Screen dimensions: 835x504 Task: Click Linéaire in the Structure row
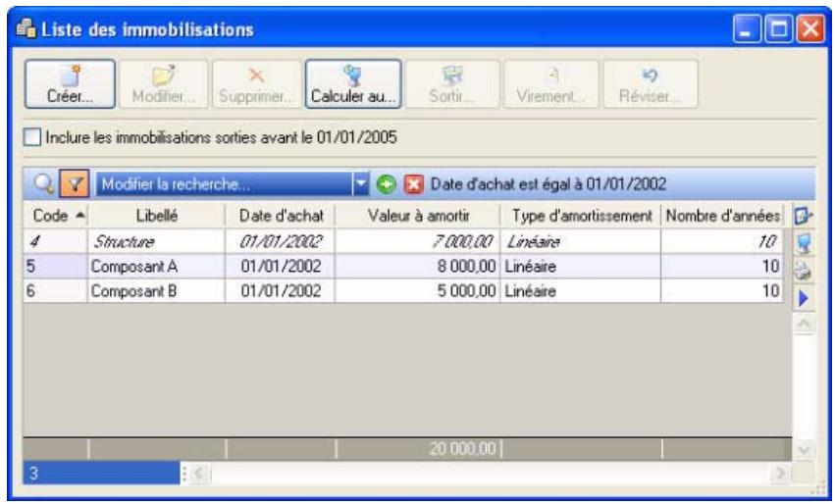[533, 242]
